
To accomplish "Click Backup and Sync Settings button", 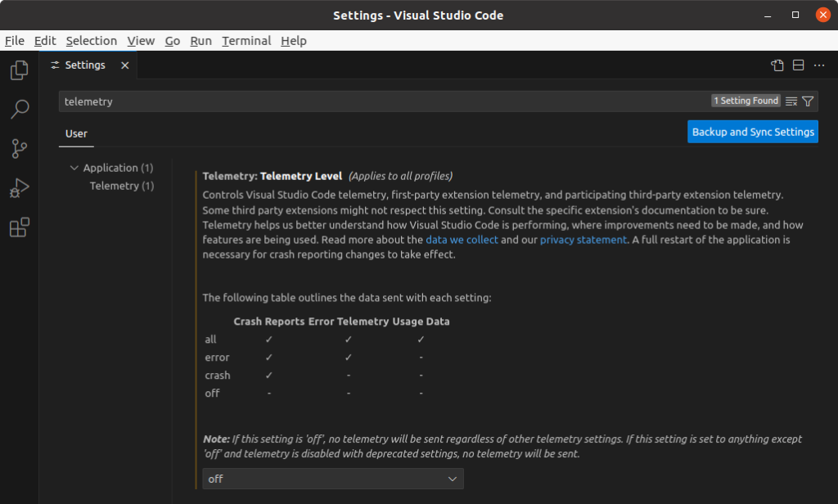I will 753,132.
